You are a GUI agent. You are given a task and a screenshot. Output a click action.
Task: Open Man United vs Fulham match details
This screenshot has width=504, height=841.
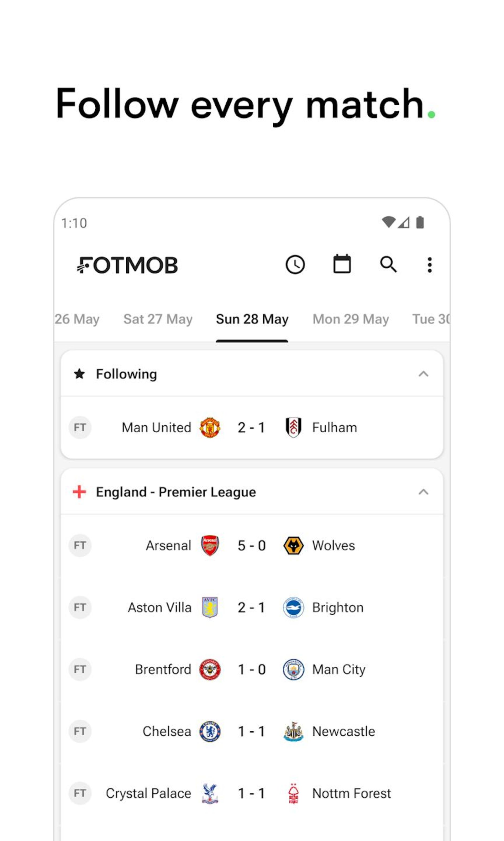click(252, 427)
